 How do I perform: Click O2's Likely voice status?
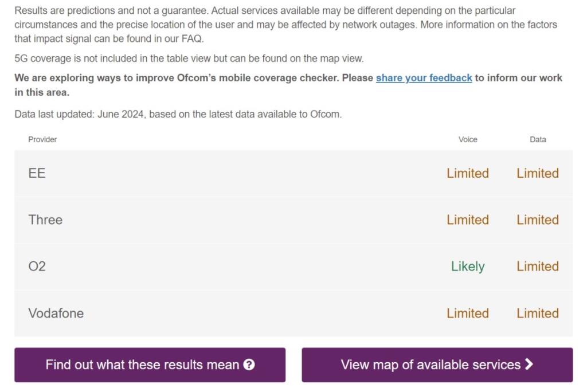pyautogui.click(x=468, y=266)
